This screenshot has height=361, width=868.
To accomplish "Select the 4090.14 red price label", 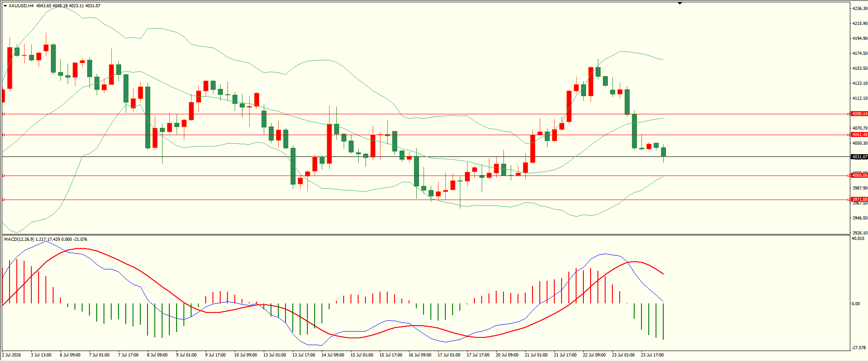I will [859, 114].
